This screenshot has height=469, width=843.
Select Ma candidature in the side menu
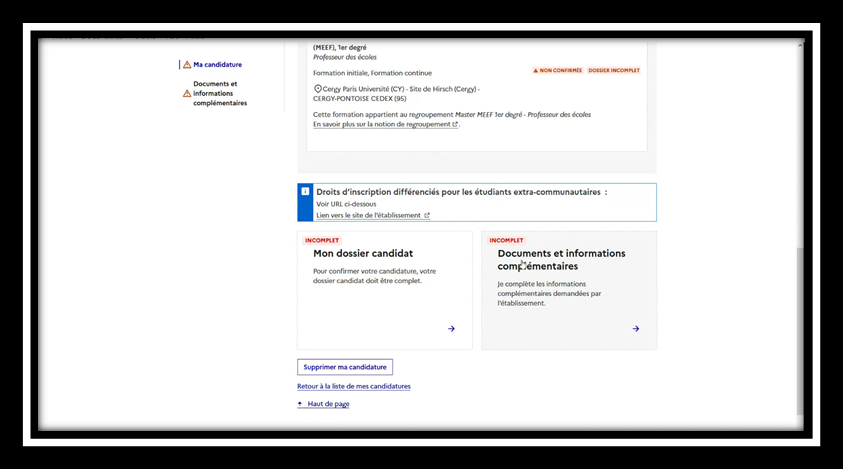[x=217, y=65]
